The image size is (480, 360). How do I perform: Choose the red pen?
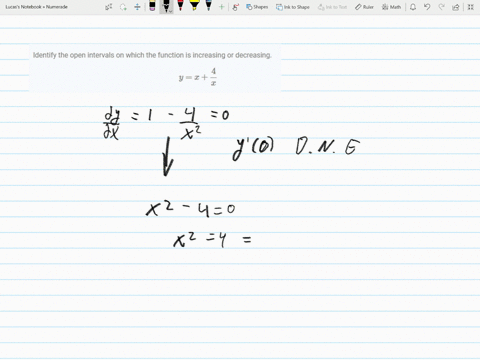pos(180,6)
